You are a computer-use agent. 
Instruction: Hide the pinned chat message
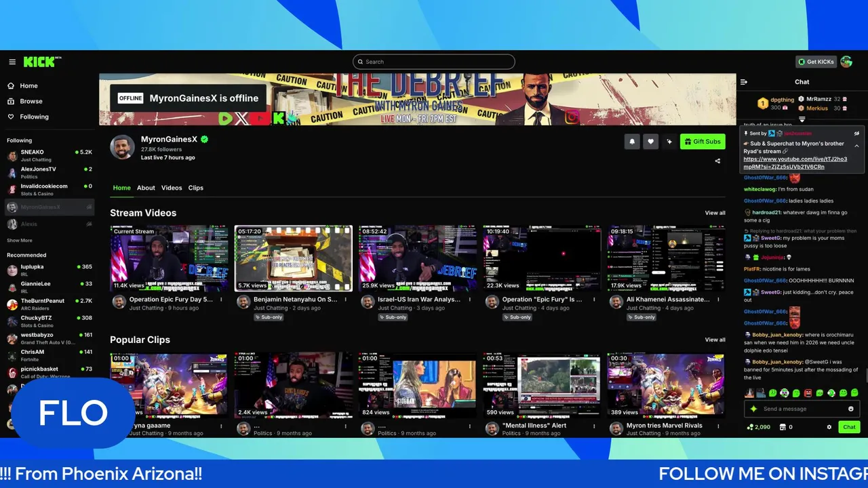(856, 134)
